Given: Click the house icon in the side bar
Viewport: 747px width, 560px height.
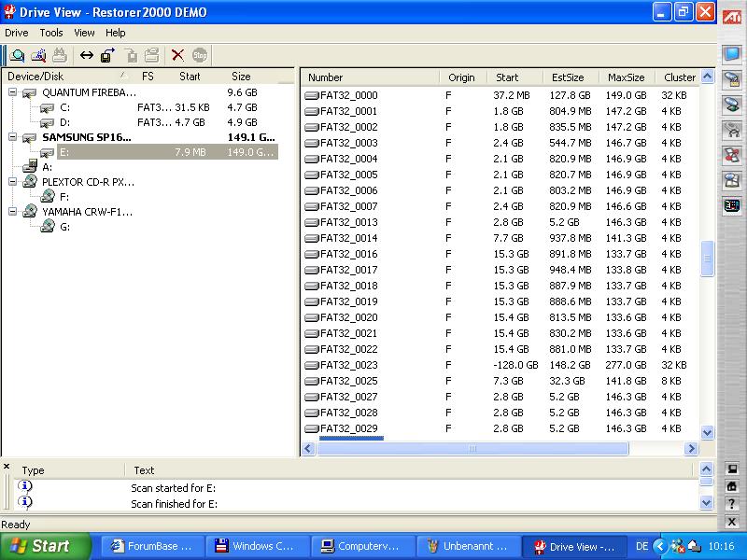Looking at the screenshot, I should [732, 486].
